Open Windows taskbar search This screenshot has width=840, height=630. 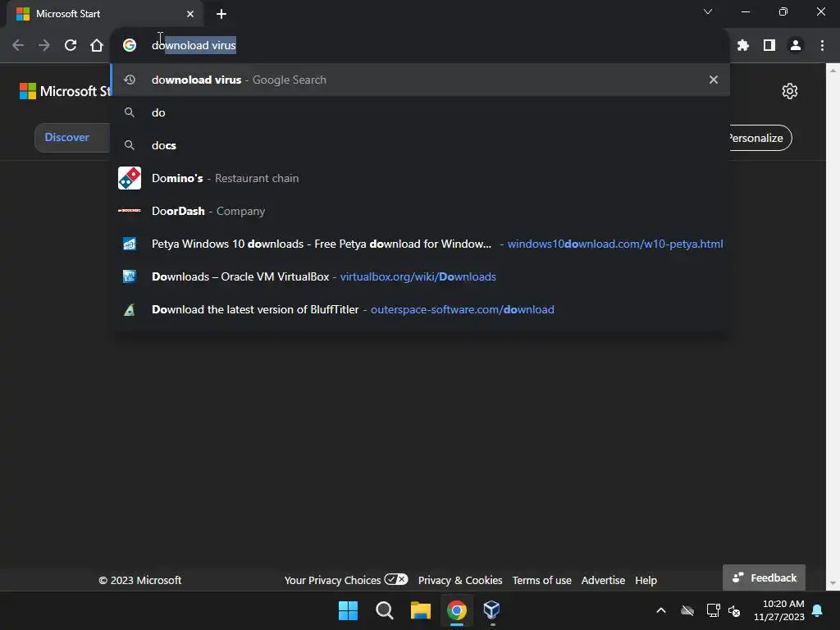coord(385,610)
